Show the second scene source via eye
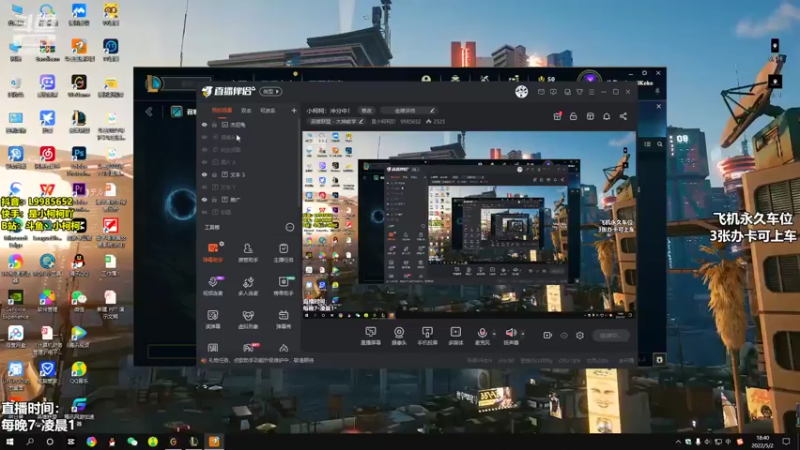The image size is (800, 450). pyautogui.click(x=205, y=137)
